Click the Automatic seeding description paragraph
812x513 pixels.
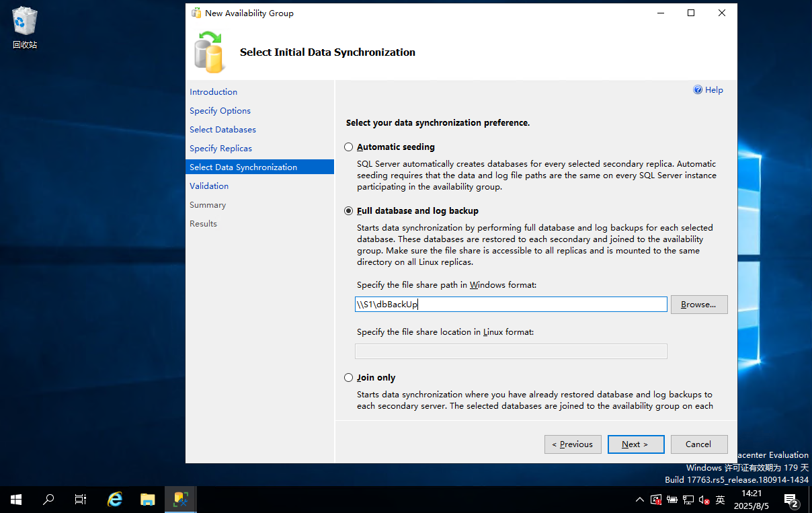click(x=536, y=175)
